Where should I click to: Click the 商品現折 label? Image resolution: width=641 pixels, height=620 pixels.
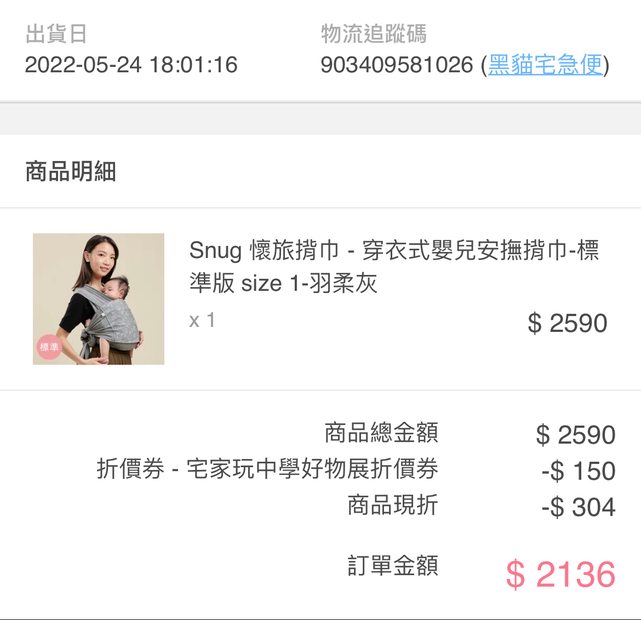point(392,505)
